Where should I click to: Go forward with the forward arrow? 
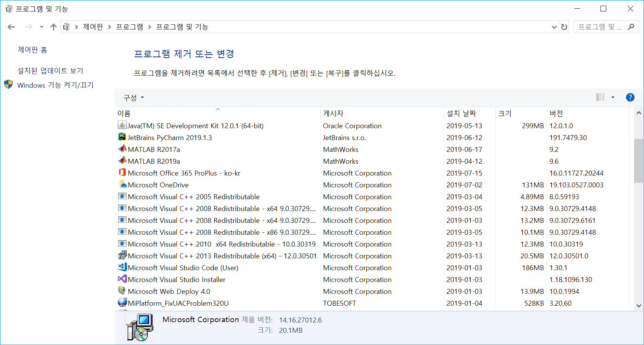pyautogui.click(x=29, y=27)
